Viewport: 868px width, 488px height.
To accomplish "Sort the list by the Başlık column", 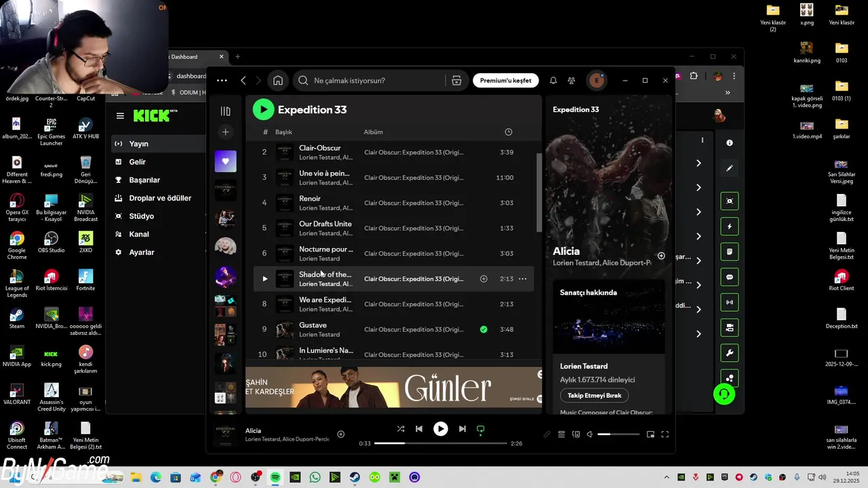I will click(x=283, y=132).
